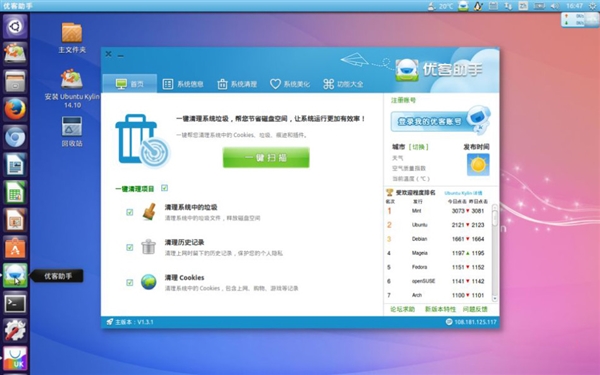The width and height of the screenshot is (600, 375).
Task: Click the ranking list scrollbar down arrow
Action: (x=494, y=298)
